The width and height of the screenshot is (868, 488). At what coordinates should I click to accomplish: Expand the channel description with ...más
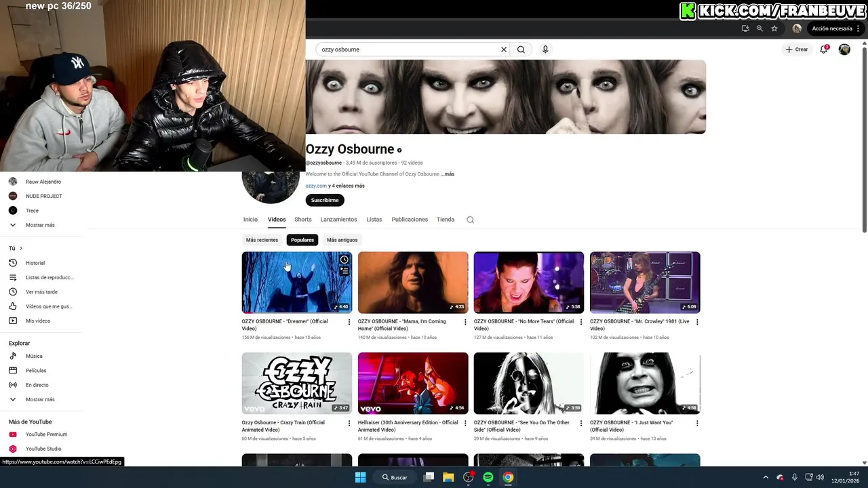448,174
